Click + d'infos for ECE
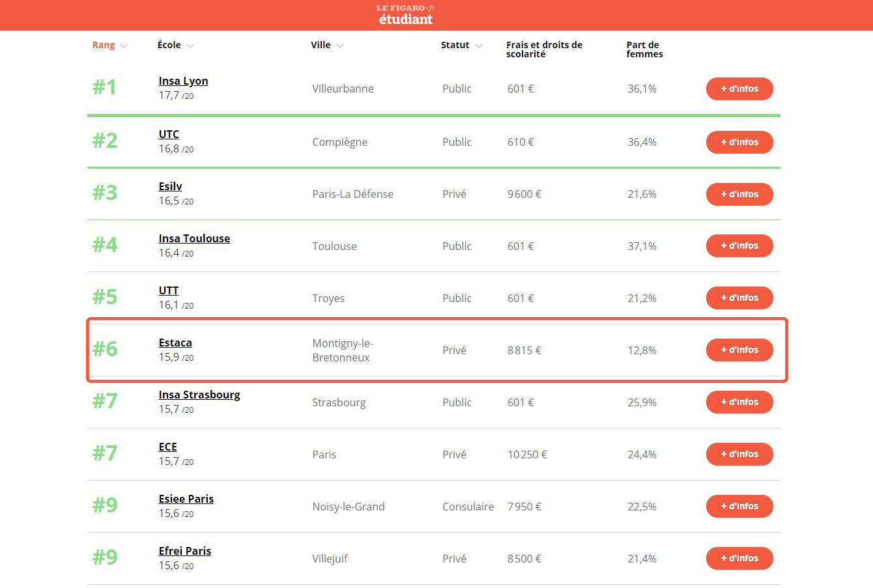Image resolution: width=873 pixels, height=588 pixels. [739, 454]
